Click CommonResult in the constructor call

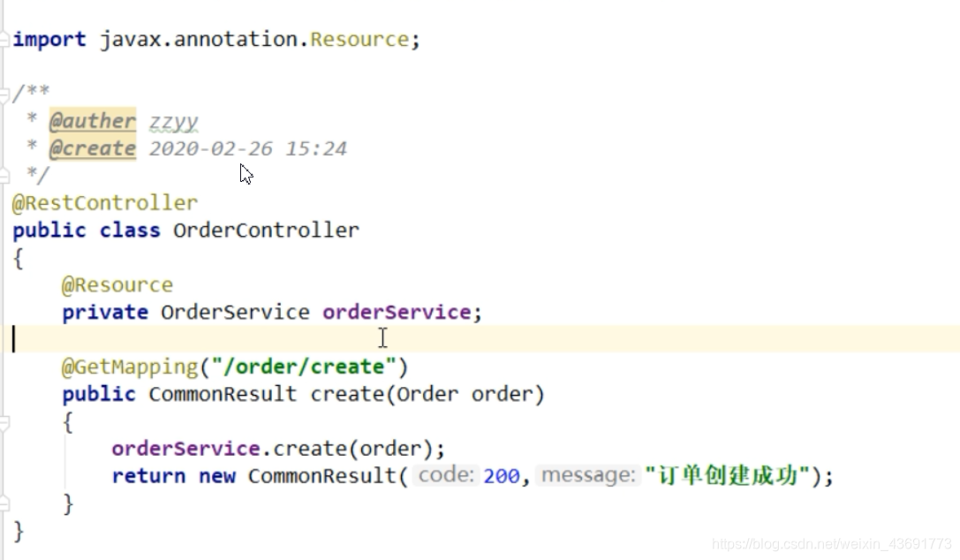[322, 476]
